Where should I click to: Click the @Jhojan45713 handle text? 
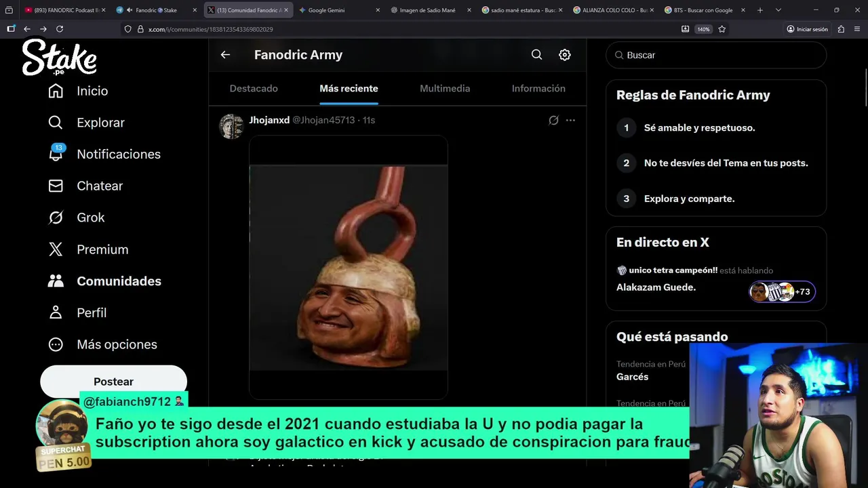click(x=323, y=120)
